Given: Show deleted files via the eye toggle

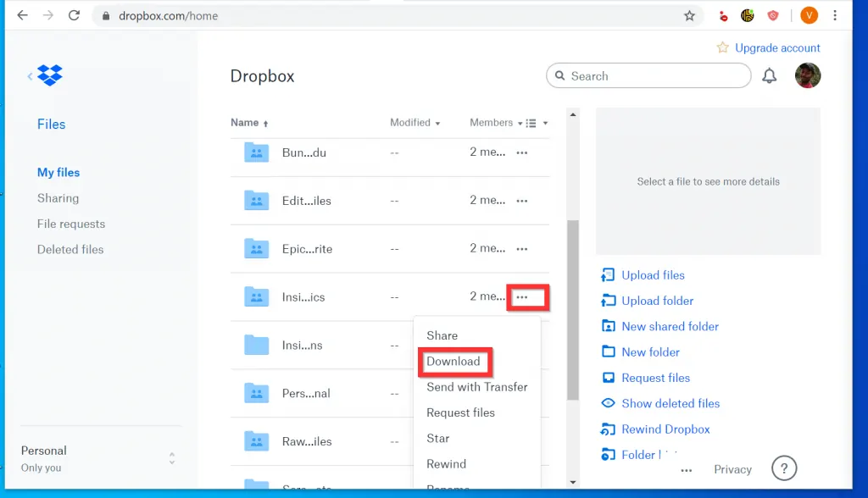Looking at the screenshot, I should 608,403.
